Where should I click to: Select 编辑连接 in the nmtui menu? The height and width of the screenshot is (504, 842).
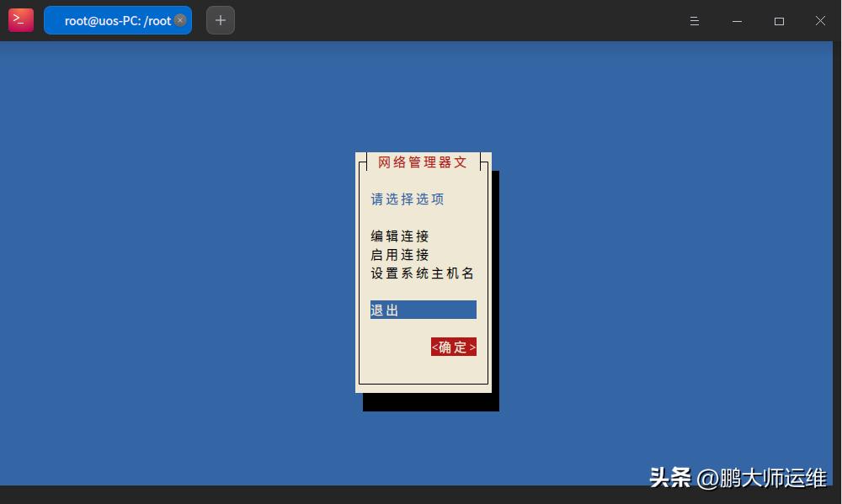400,236
